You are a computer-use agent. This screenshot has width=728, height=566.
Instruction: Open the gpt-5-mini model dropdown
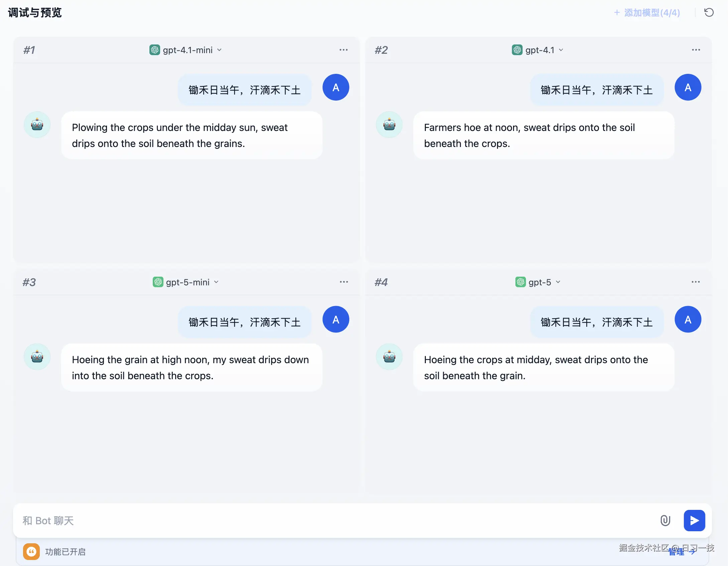(216, 282)
